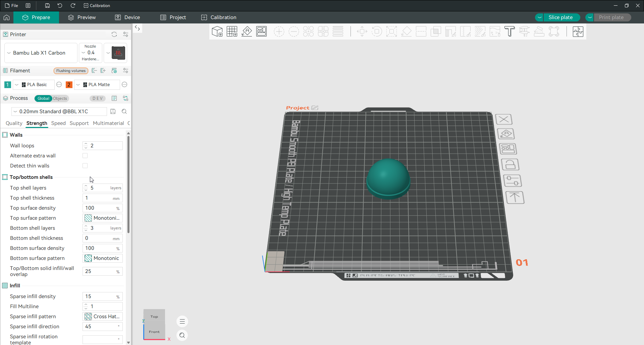
Task: Click the Flushing volumes button
Action: point(71,71)
